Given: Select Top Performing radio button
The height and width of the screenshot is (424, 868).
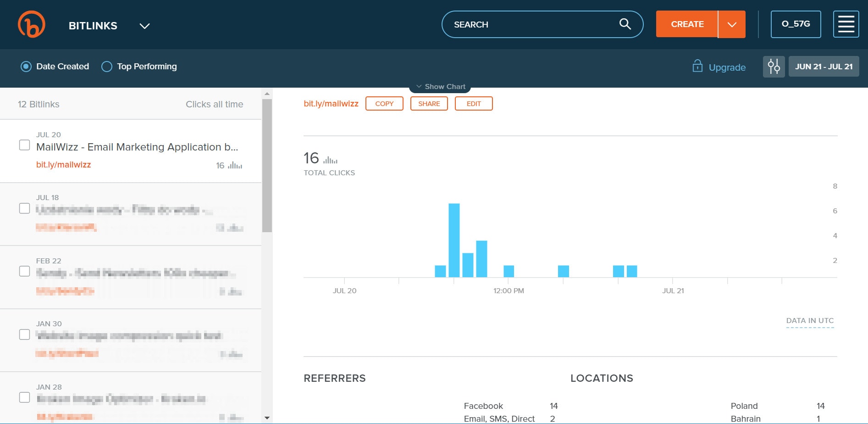Looking at the screenshot, I should coord(106,67).
